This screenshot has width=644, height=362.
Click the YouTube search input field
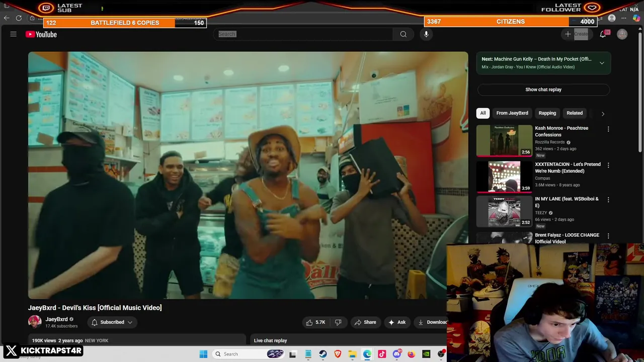coord(303,34)
